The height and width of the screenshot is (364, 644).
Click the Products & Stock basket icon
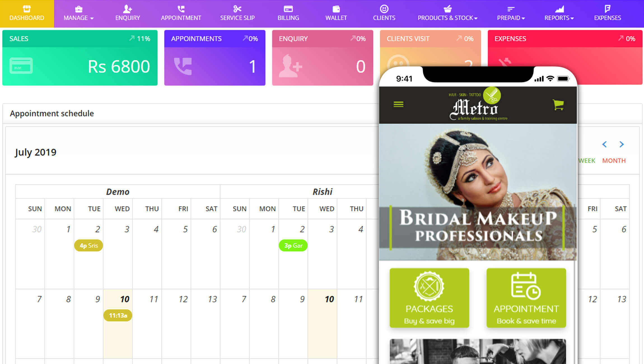click(447, 9)
